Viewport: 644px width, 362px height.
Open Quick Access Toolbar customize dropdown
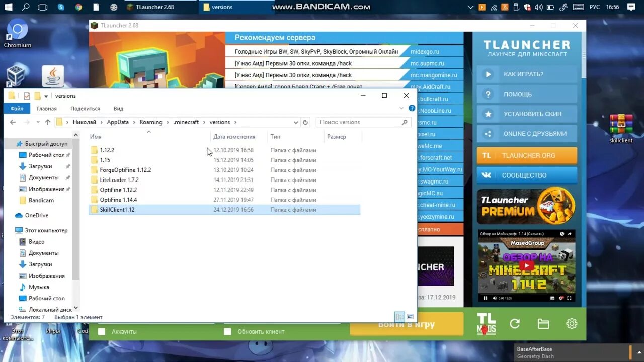click(x=46, y=96)
